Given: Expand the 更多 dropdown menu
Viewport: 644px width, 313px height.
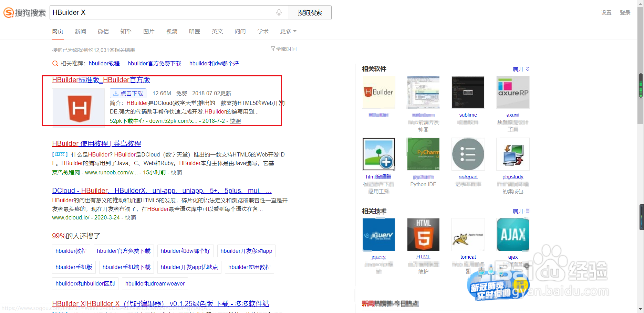Looking at the screenshot, I should (288, 31).
